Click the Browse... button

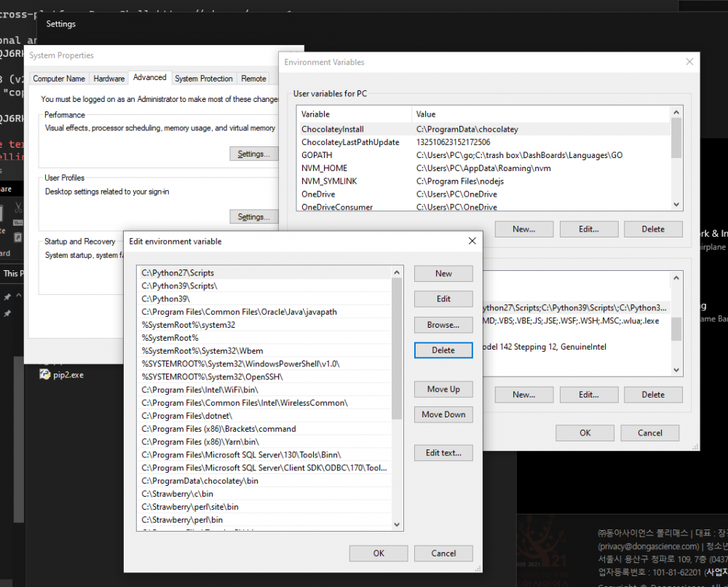443,325
